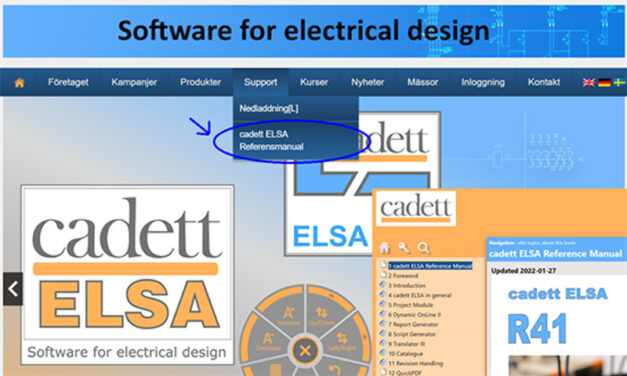The height and width of the screenshot is (376, 627).
Task: Click the undo arrow radial segment
Action: (336, 369)
